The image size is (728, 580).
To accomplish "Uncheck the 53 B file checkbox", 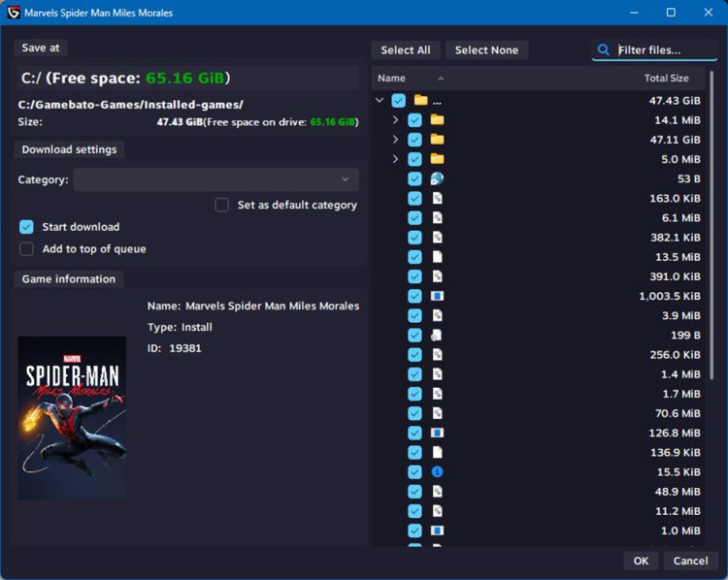I will click(414, 178).
